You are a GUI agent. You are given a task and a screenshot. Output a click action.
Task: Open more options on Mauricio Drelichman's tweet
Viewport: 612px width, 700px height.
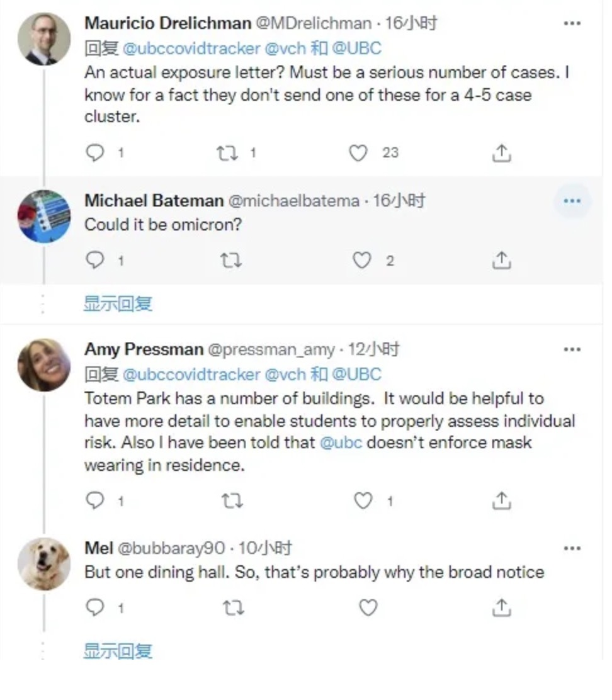point(572,23)
